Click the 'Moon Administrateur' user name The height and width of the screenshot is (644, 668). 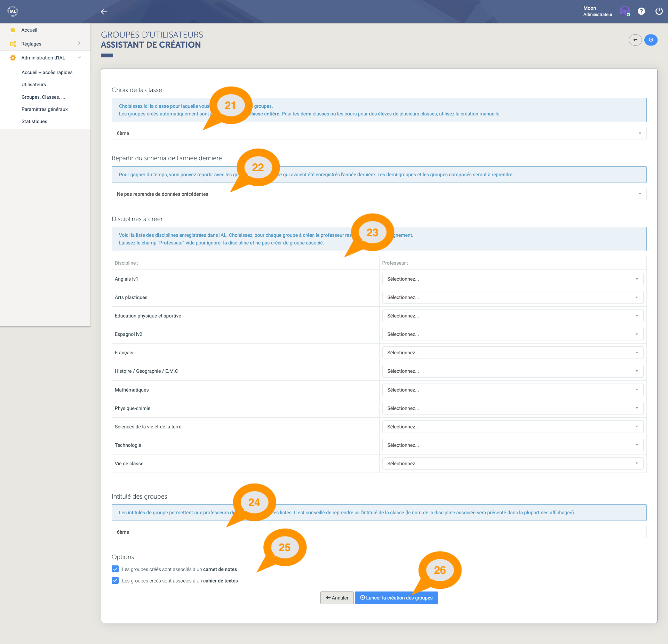pos(598,11)
